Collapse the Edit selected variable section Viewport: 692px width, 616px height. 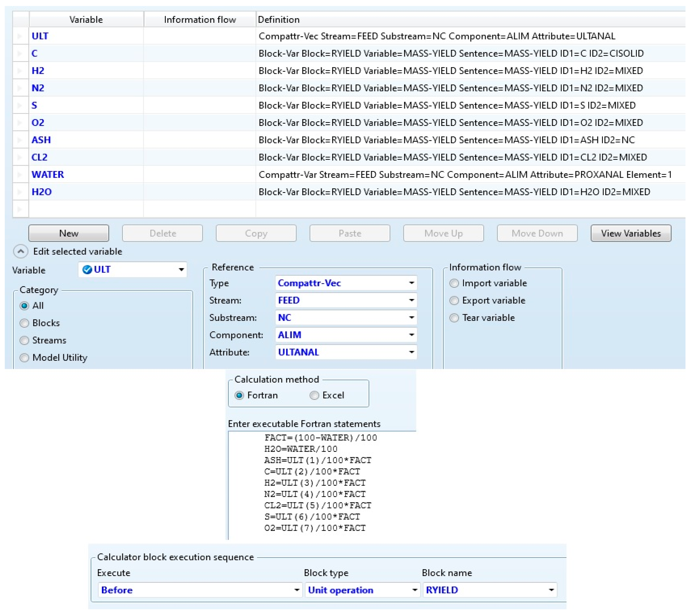point(20,251)
